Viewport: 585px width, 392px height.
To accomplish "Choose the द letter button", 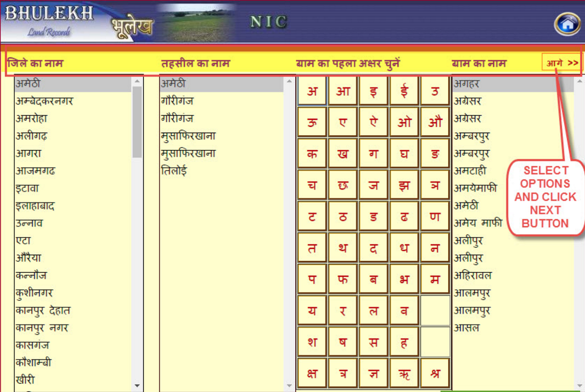I will [373, 248].
